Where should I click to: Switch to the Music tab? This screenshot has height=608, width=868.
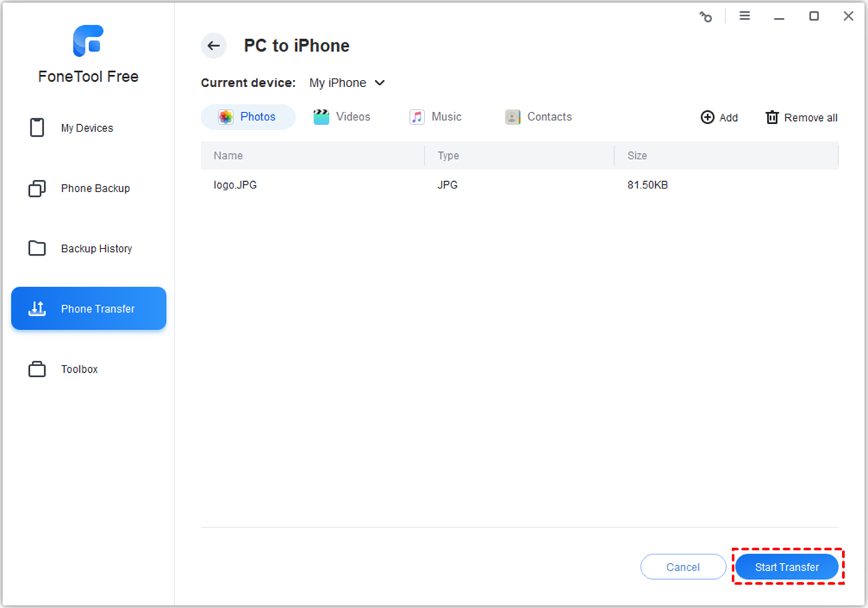tap(436, 117)
